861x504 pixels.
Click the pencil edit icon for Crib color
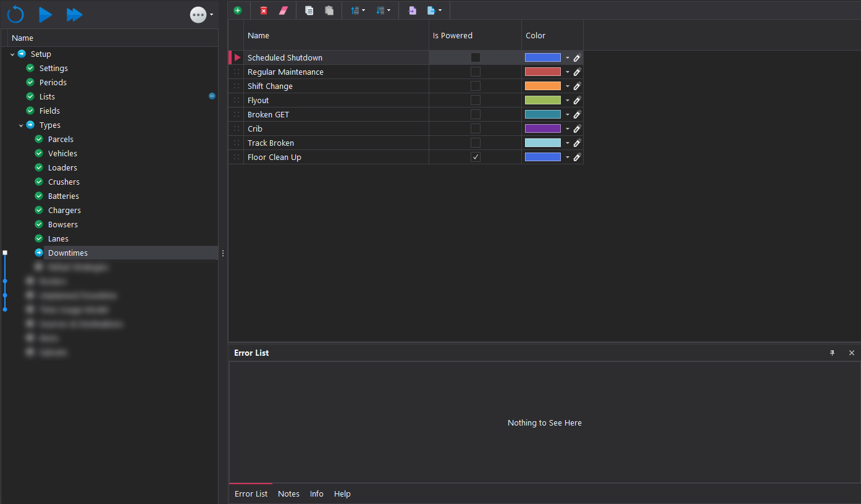point(577,129)
